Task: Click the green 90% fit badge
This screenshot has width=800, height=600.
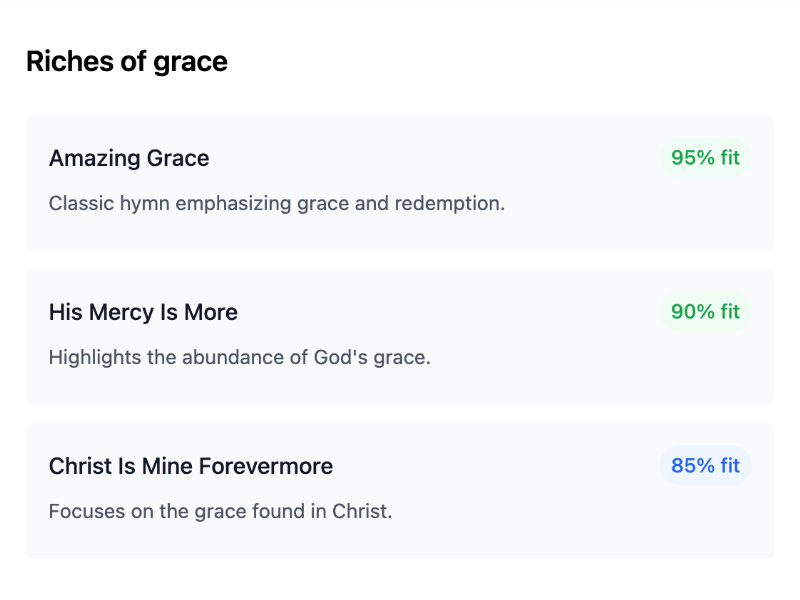Action: 705,312
